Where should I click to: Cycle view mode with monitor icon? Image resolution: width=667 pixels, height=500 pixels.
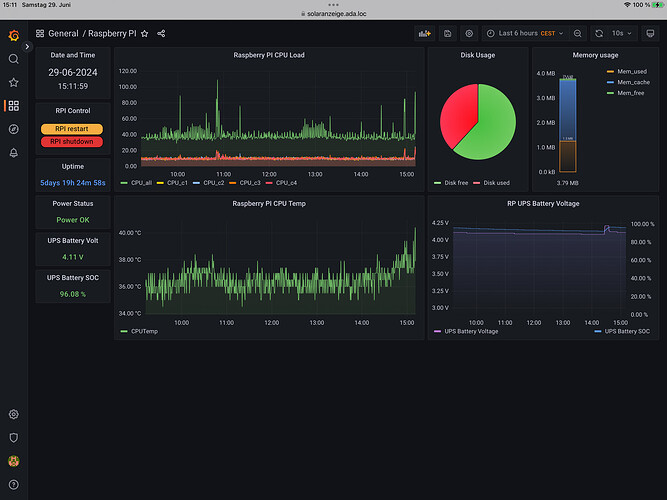tap(650, 33)
